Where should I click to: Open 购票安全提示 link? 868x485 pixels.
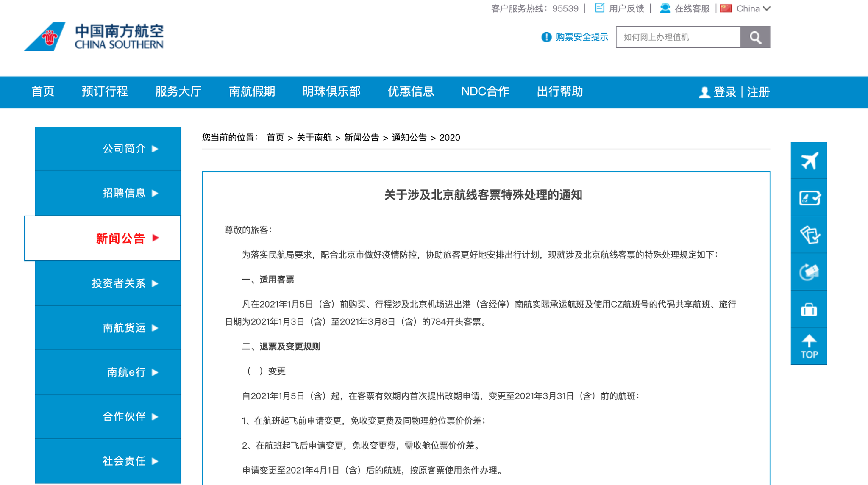click(582, 37)
